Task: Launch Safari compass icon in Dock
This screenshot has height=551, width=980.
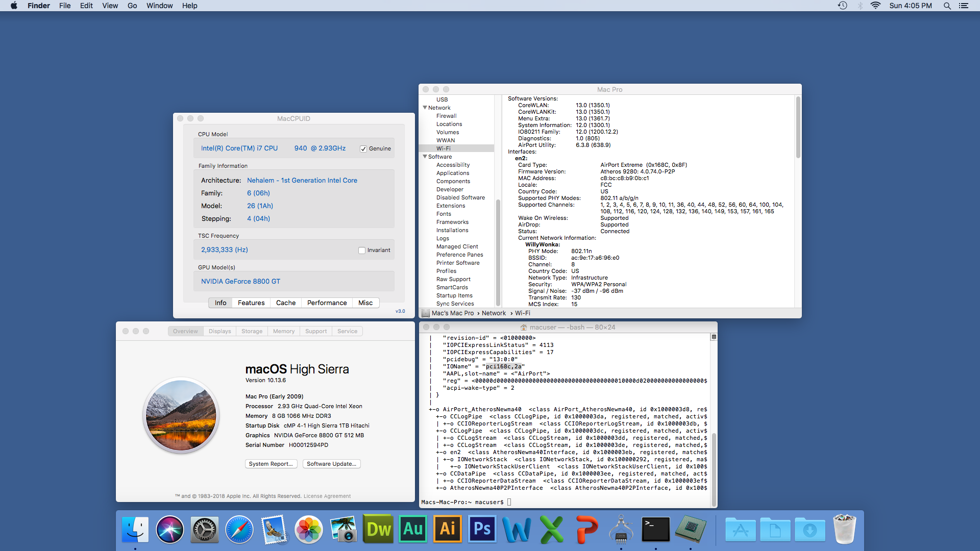Action: coord(239,530)
